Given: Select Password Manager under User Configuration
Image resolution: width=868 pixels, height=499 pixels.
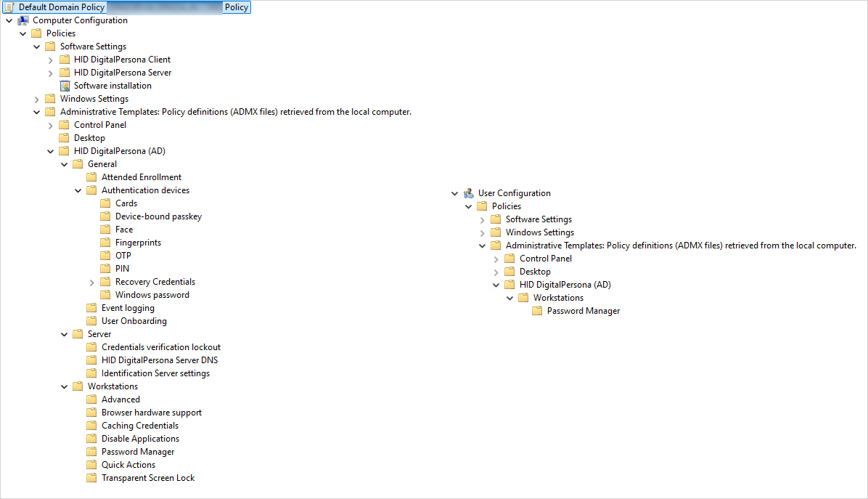Looking at the screenshot, I should pyautogui.click(x=583, y=311).
